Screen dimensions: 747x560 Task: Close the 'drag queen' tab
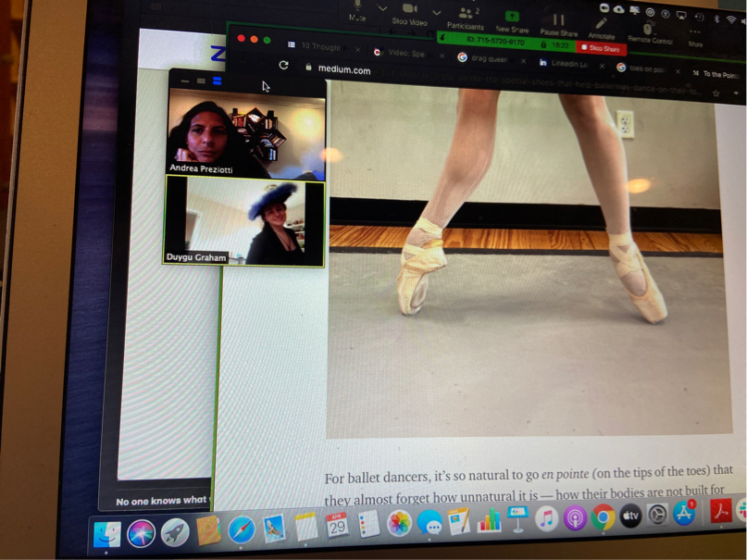[x=524, y=61]
